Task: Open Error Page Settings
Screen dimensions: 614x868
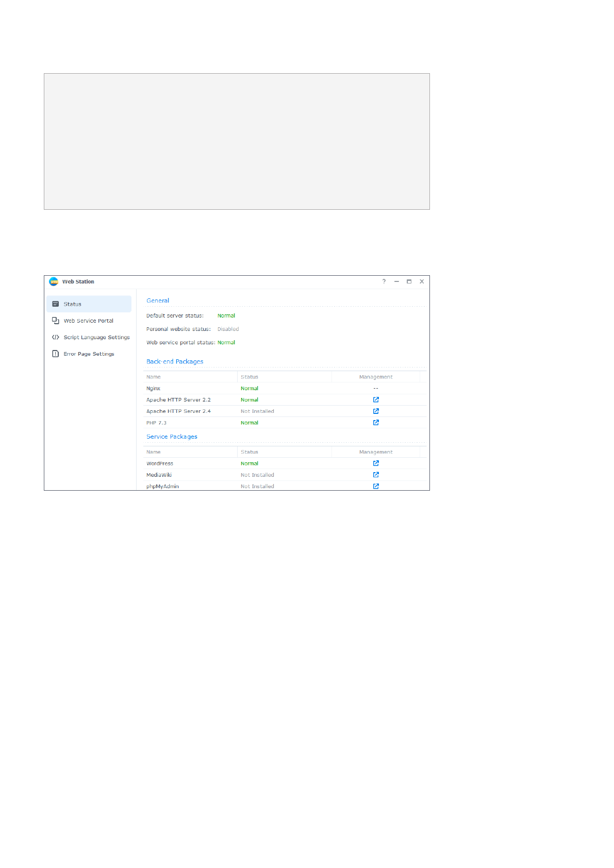Action: click(x=89, y=354)
